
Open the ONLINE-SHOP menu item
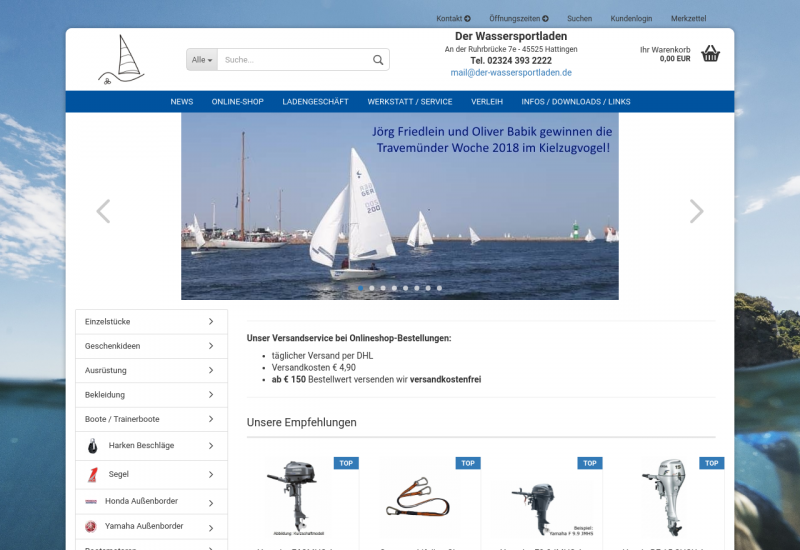(x=237, y=102)
